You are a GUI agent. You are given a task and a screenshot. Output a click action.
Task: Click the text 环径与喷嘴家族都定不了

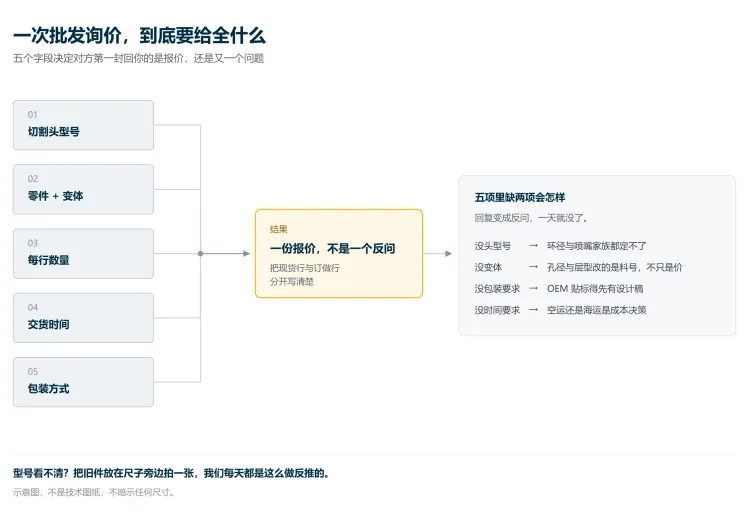click(596, 246)
